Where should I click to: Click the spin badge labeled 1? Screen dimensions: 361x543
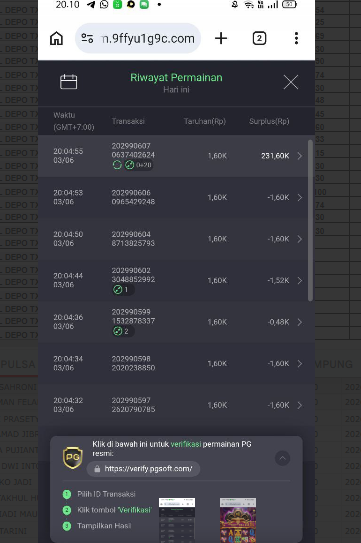pyautogui.click(x=122, y=290)
